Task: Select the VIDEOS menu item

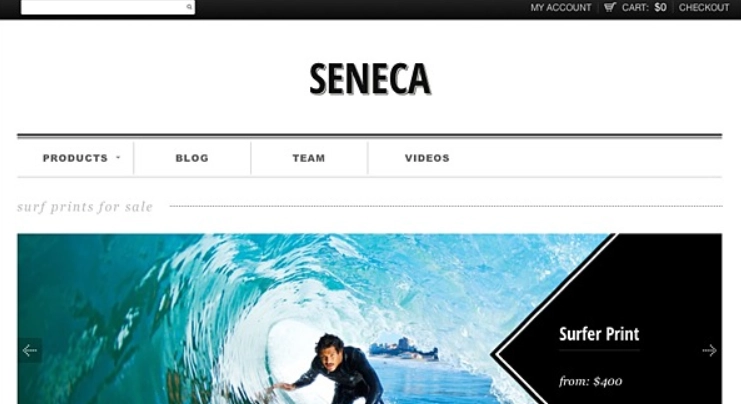Action: point(427,158)
